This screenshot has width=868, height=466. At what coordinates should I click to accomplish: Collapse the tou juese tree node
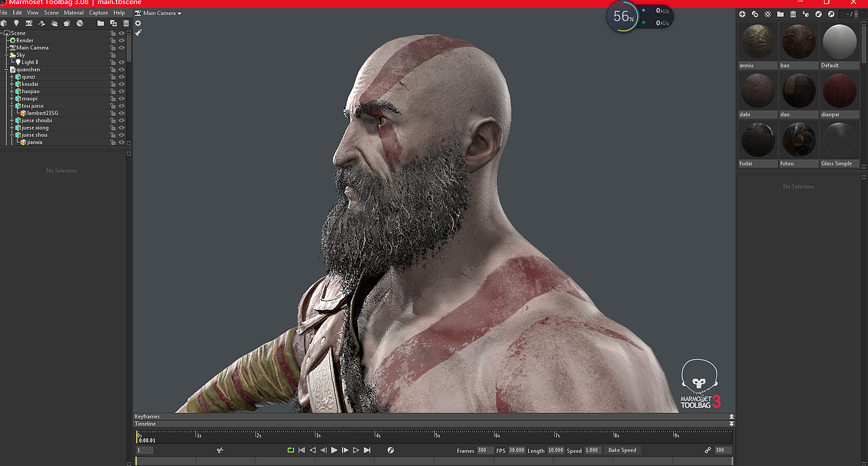coord(12,106)
